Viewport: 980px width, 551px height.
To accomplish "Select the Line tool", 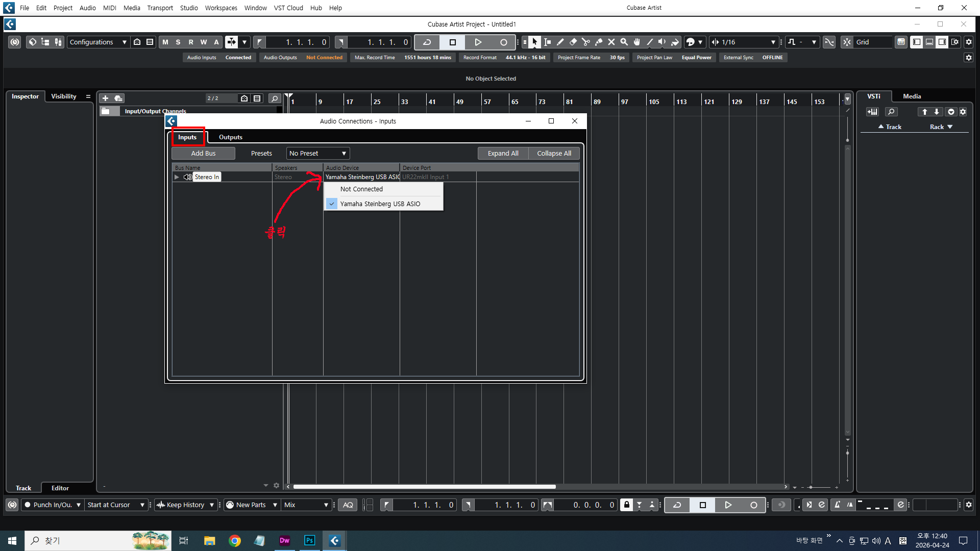I will click(649, 42).
